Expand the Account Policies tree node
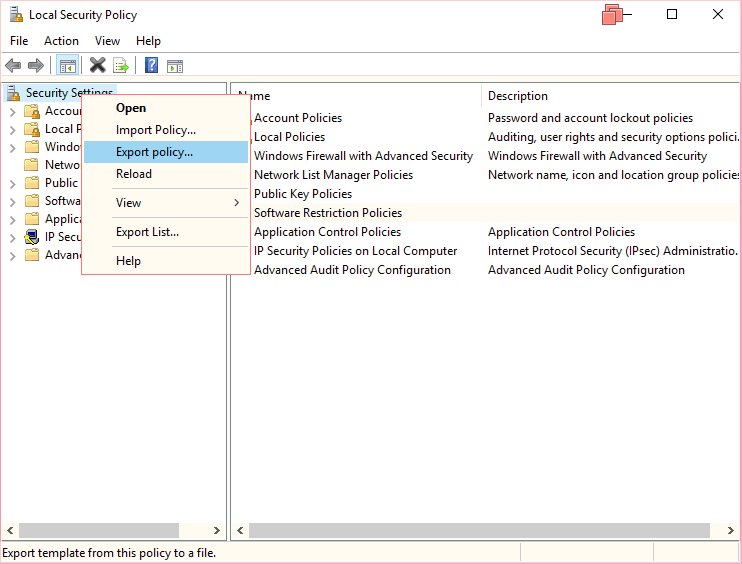Image resolution: width=742 pixels, height=564 pixels. point(13,111)
